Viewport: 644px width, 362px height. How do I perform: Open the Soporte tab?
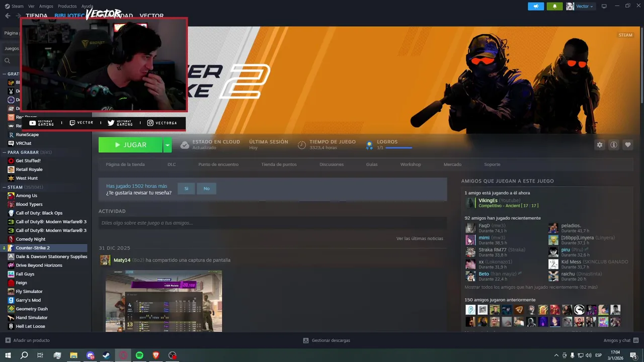tap(492, 164)
